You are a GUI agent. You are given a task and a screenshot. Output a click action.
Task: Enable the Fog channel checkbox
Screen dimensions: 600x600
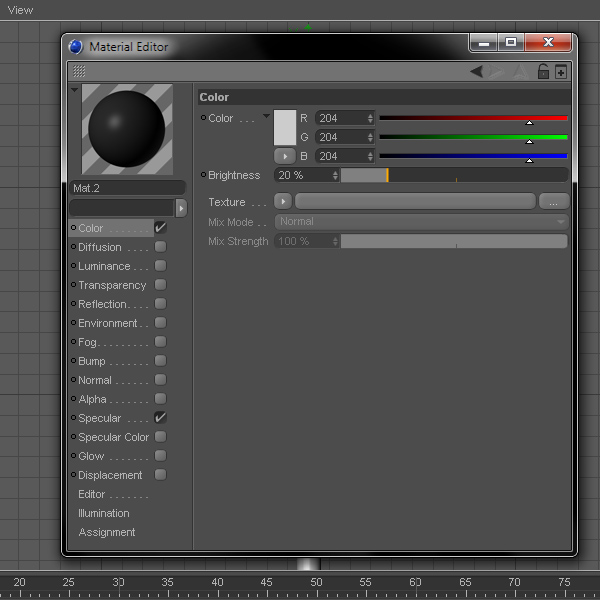[160, 341]
